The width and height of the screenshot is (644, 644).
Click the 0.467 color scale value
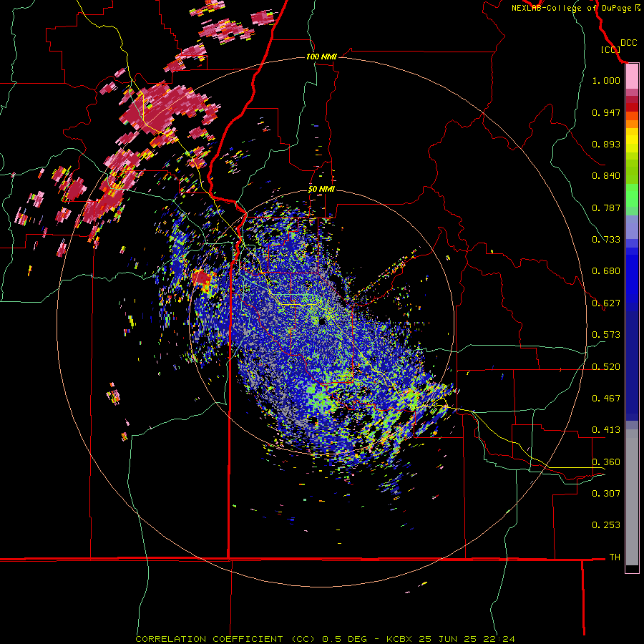click(606, 399)
